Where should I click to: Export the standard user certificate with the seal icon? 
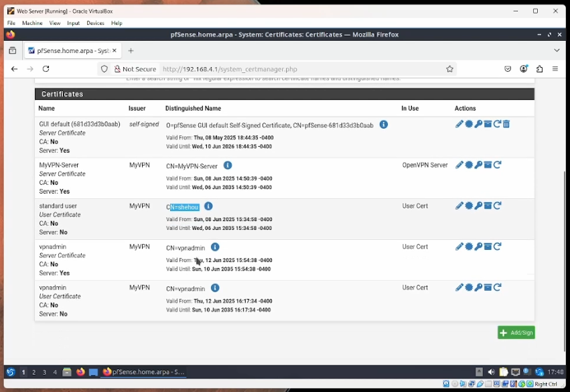[x=469, y=206]
